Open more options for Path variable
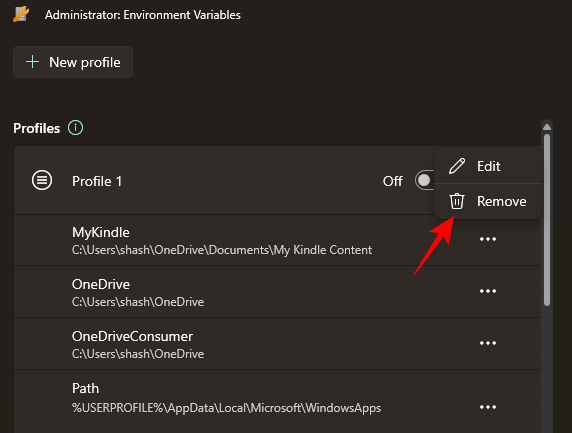Screen dimensions: 572x433 488,407
